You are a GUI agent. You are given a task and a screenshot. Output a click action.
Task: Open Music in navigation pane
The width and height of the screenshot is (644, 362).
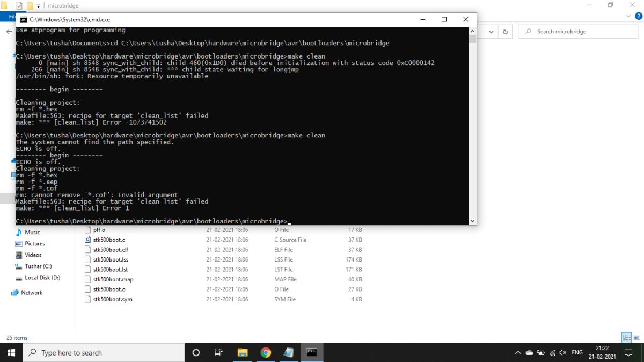tap(32, 232)
